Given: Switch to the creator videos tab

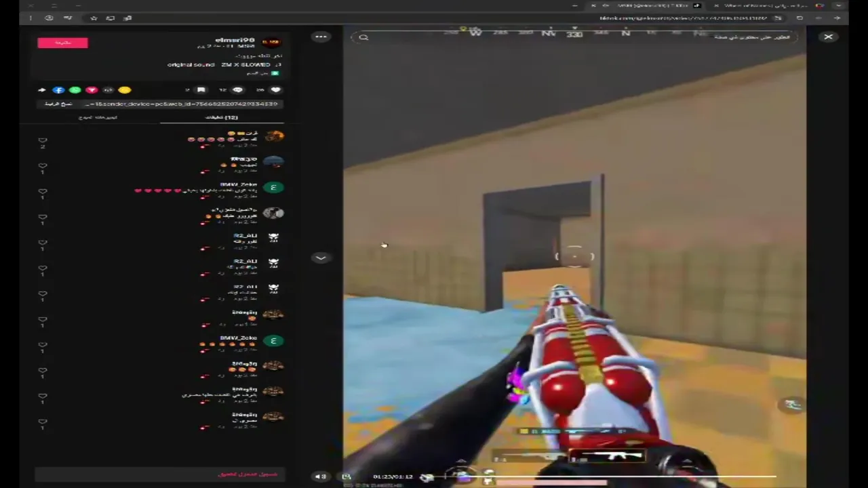Looking at the screenshot, I should point(98,117).
